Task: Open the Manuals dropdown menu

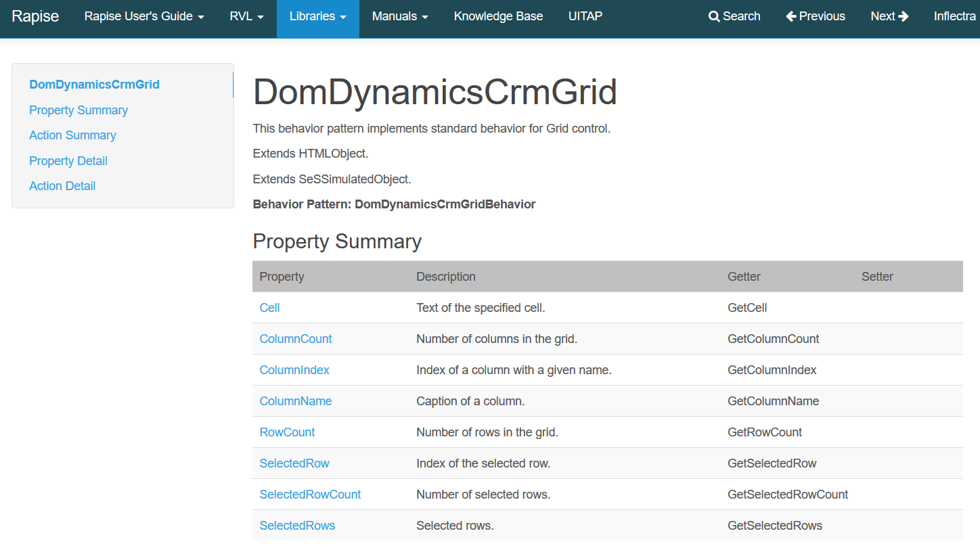Action: click(x=399, y=17)
